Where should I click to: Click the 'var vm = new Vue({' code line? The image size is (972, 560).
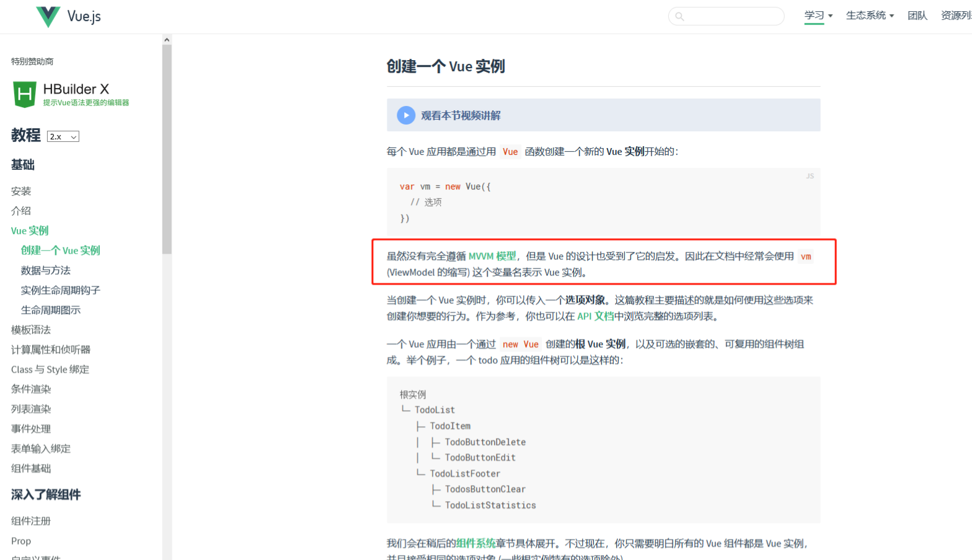point(445,186)
